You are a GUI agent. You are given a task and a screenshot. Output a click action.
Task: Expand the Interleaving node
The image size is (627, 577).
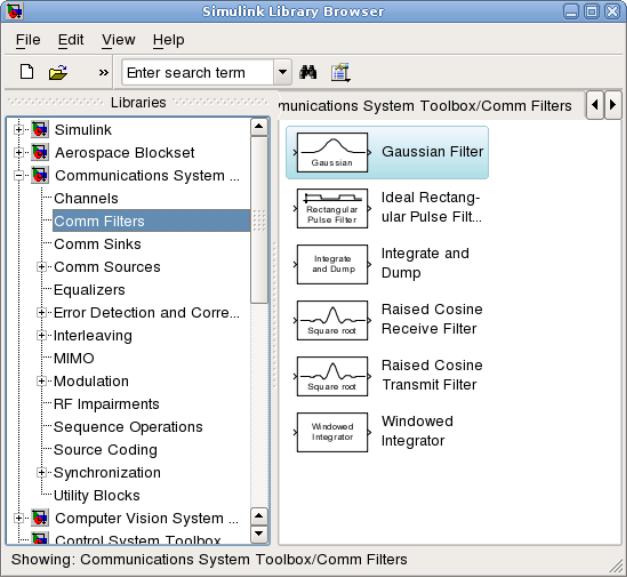point(41,335)
